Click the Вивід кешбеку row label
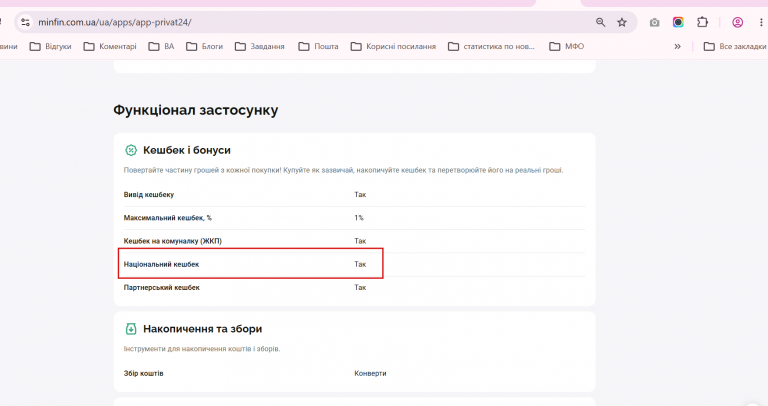This screenshot has width=768, height=406. click(x=149, y=194)
